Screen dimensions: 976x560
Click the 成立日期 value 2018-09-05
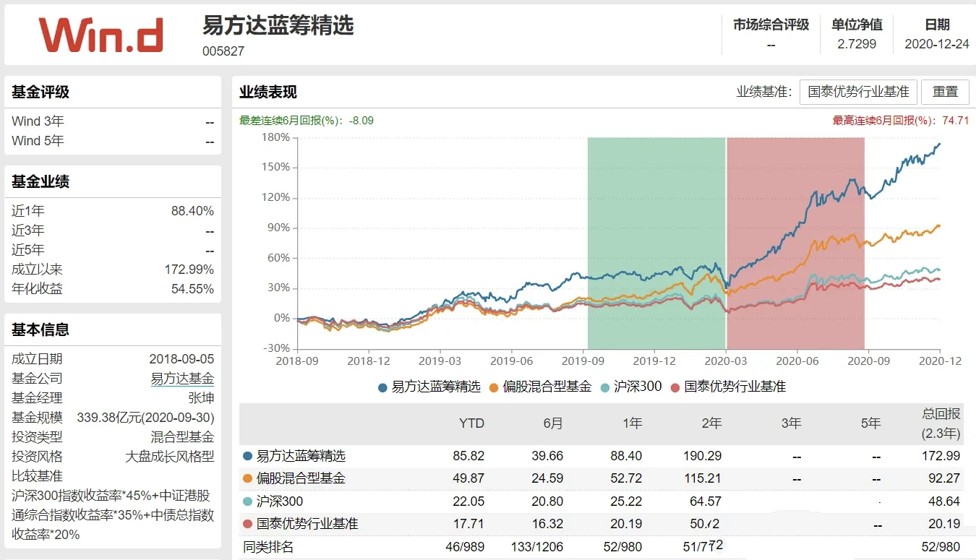tap(181, 358)
